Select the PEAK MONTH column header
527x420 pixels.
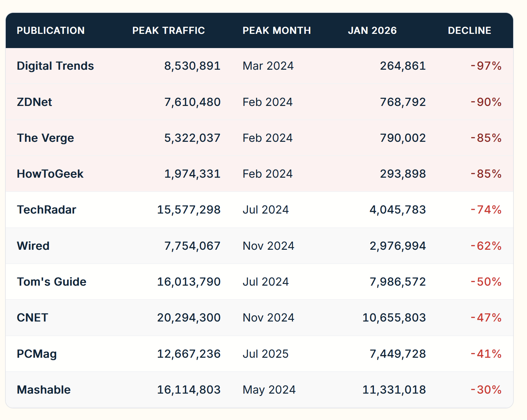(276, 30)
